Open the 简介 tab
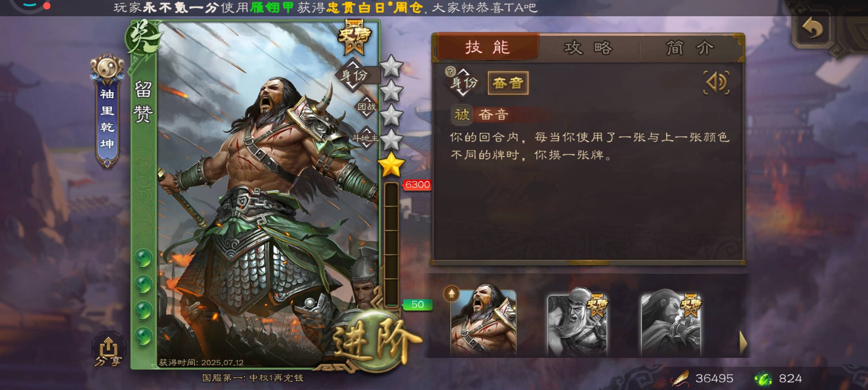This screenshot has width=868, height=390. [690, 47]
